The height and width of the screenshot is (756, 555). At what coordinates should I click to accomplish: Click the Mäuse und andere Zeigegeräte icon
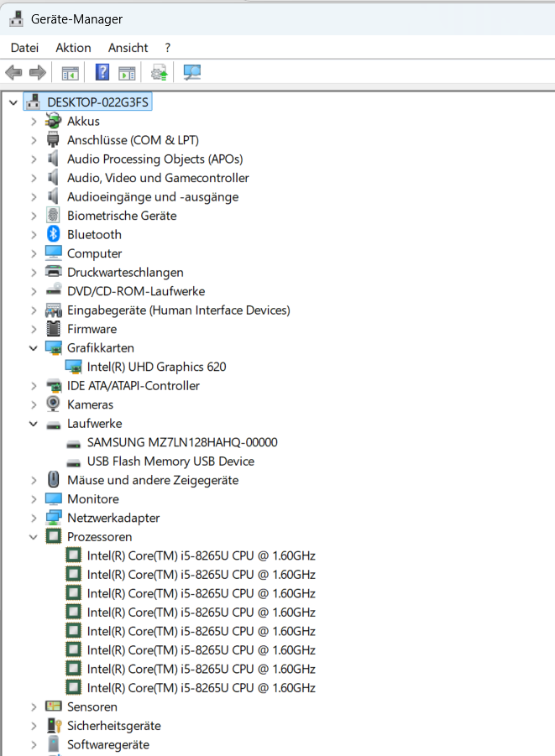click(53, 480)
